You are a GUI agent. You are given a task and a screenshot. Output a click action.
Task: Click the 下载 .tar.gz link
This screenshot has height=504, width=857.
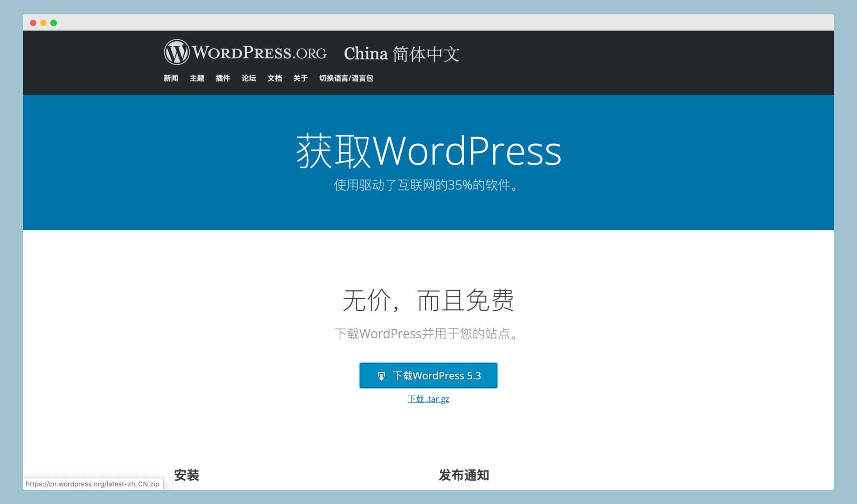[x=428, y=399]
